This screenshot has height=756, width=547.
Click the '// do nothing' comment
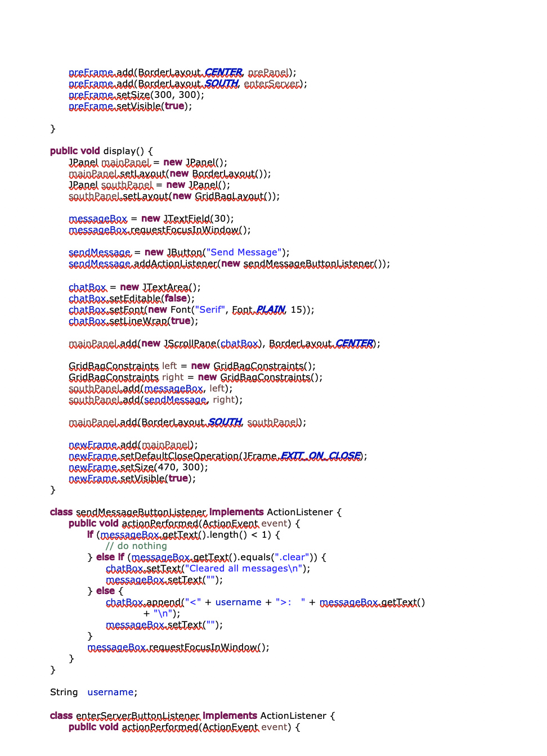[x=136, y=546]
